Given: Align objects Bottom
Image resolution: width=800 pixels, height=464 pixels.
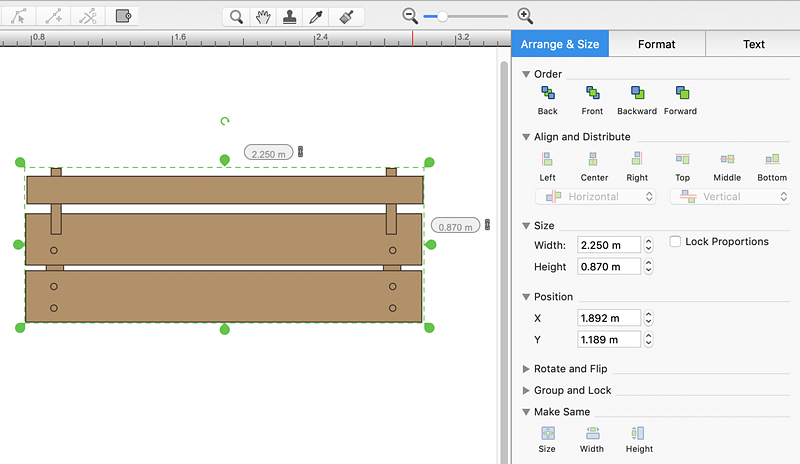Looking at the screenshot, I should click(772, 166).
